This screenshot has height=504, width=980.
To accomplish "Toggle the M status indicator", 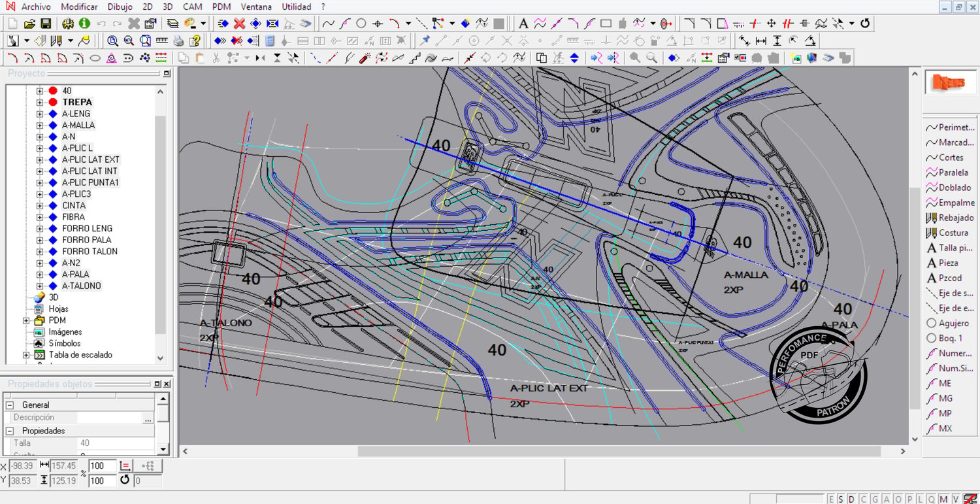I will 944,499.
